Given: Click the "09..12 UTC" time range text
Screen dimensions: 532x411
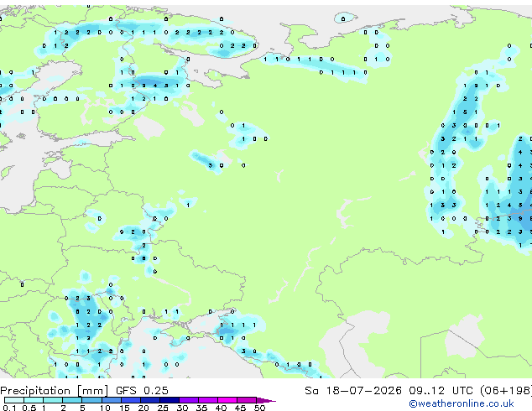Looking at the screenshot, I should [x=441, y=391].
